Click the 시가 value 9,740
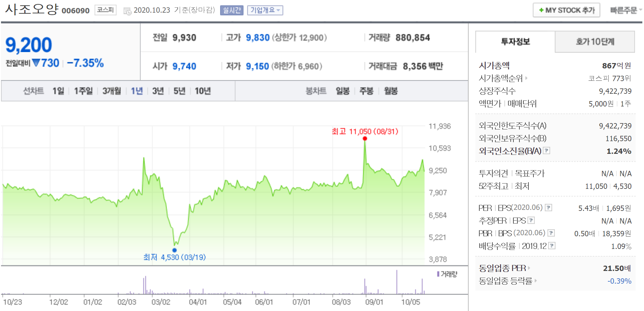The height and width of the screenshot is (311, 644). coord(184,66)
